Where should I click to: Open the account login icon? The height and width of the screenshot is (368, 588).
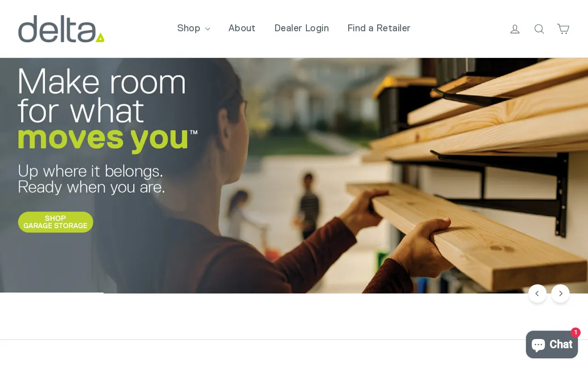click(515, 29)
